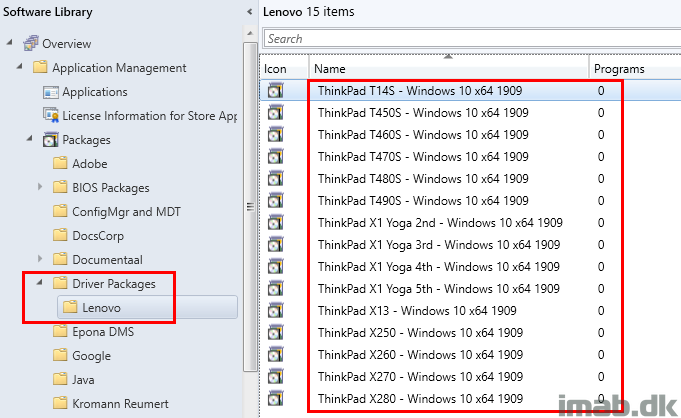
Task: Sort by Programs column header
Action: click(x=635, y=69)
